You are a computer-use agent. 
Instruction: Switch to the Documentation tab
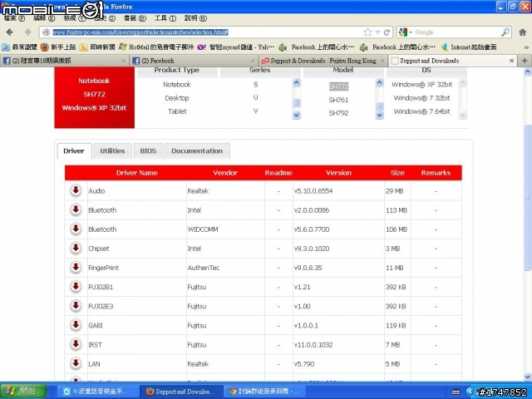[x=197, y=151]
